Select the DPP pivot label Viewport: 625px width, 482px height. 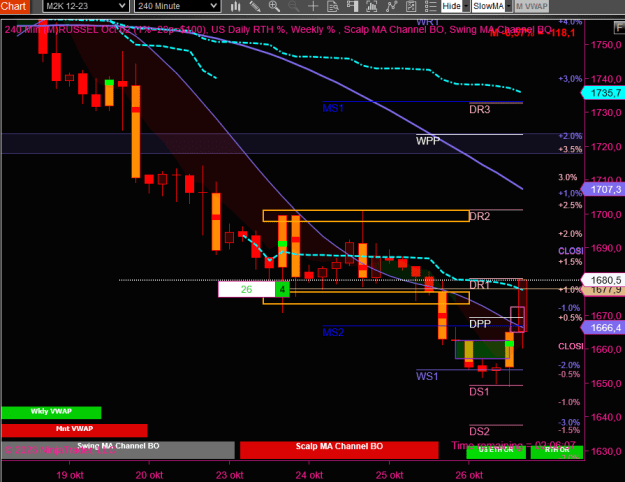(x=480, y=324)
